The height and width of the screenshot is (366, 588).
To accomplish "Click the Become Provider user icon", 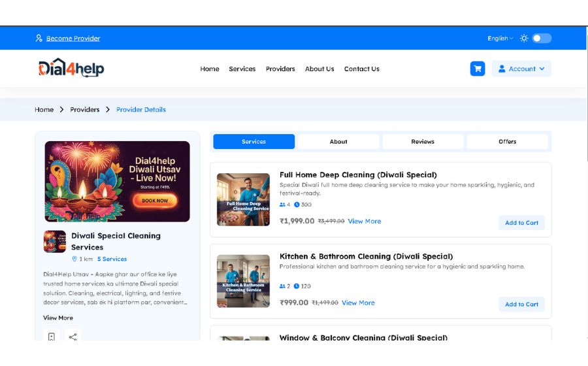I will 39,39.
